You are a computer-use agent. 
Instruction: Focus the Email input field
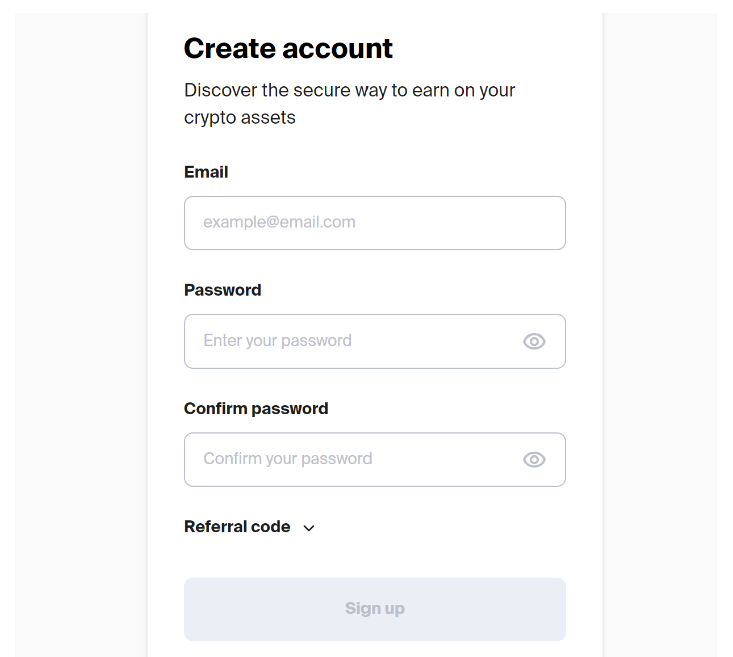click(x=375, y=223)
